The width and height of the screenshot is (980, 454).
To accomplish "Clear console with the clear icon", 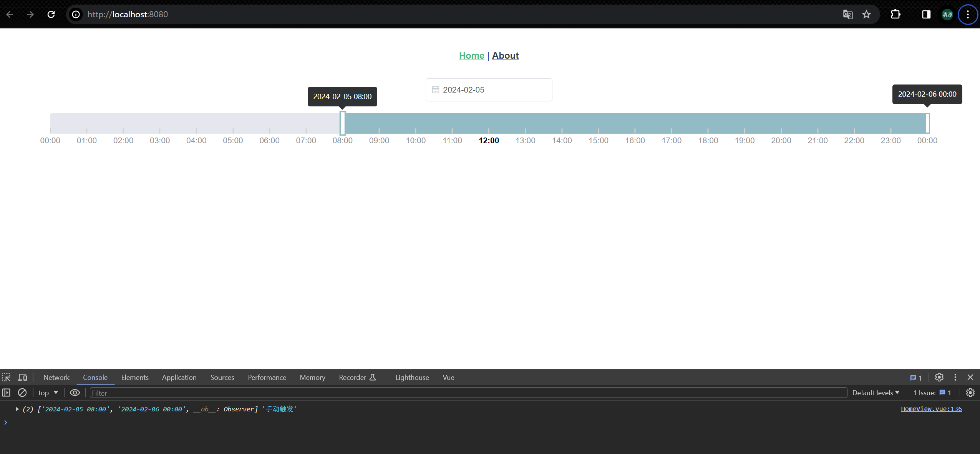I will click(x=22, y=393).
